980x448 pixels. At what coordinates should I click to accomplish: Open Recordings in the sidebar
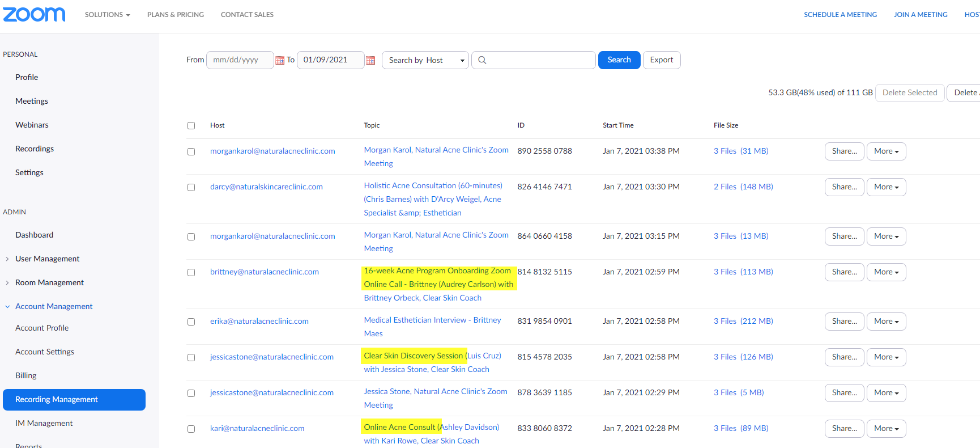tap(35, 149)
